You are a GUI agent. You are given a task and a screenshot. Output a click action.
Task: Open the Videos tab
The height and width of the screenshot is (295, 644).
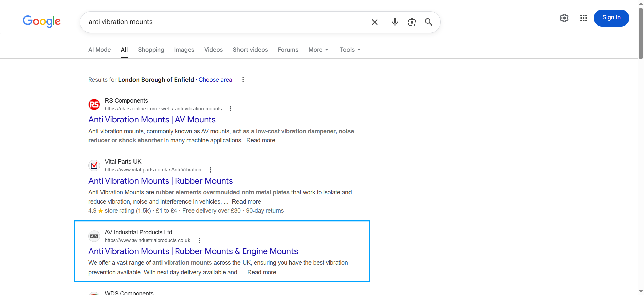tap(213, 50)
